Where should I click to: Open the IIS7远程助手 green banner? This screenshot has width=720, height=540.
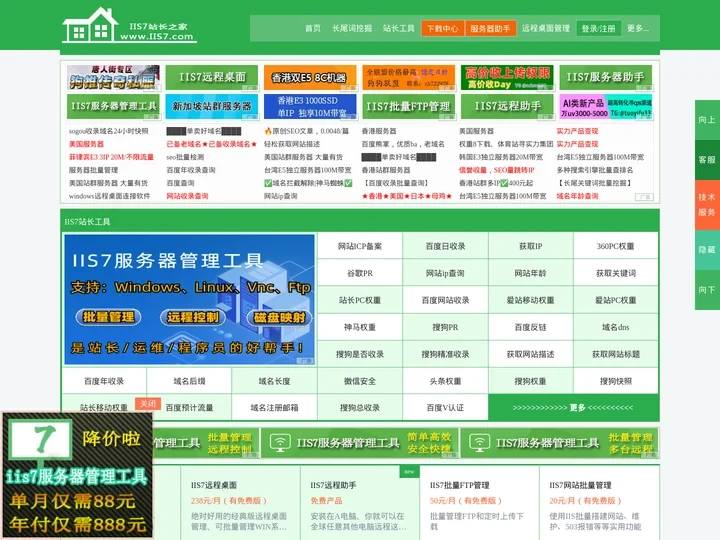click(x=507, y=107)
